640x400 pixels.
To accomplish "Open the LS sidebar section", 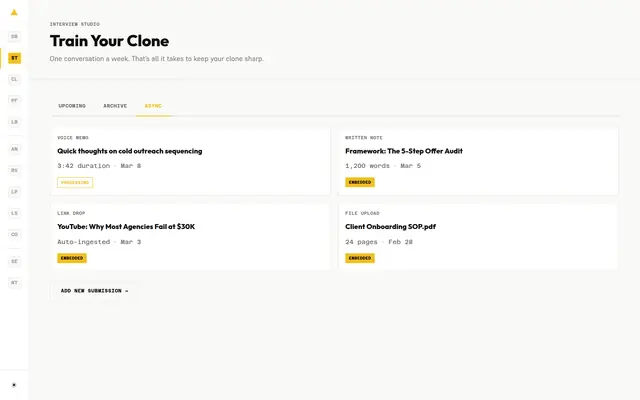I will pyautogui.click(x=14, y=213).
